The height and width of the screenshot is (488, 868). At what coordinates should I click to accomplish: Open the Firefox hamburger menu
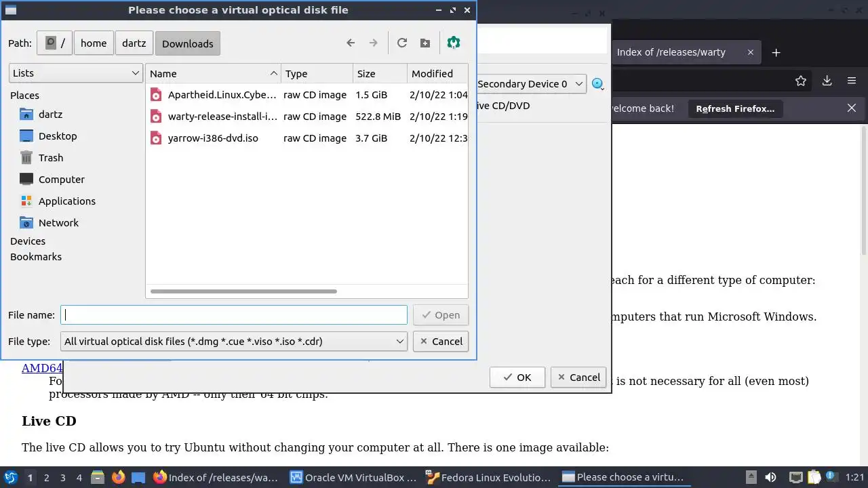852,81
